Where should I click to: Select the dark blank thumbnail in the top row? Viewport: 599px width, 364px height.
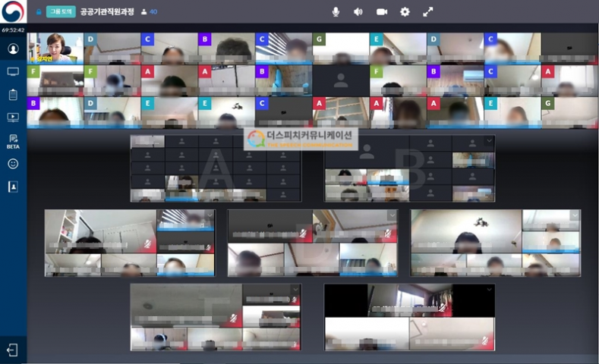[569, 48]
